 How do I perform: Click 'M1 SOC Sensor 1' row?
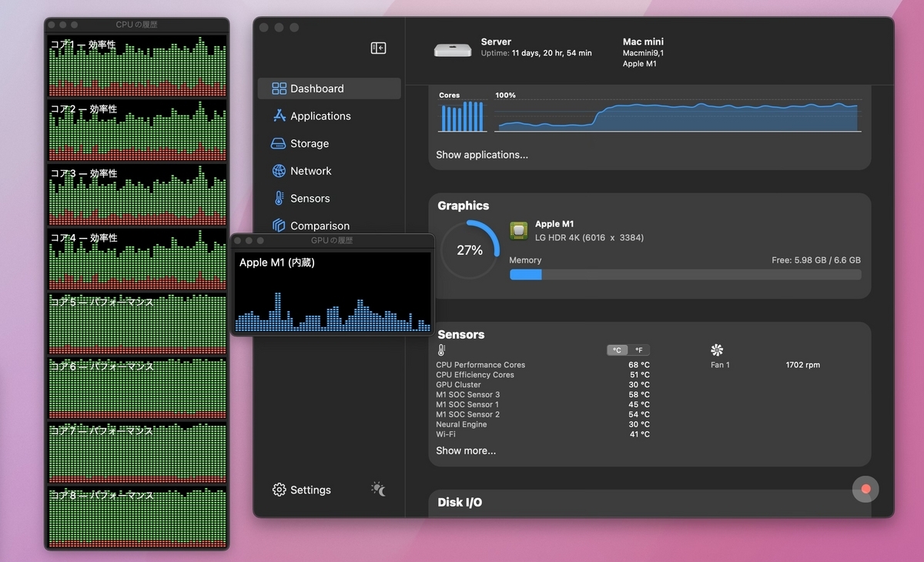[x=543, y=404]
